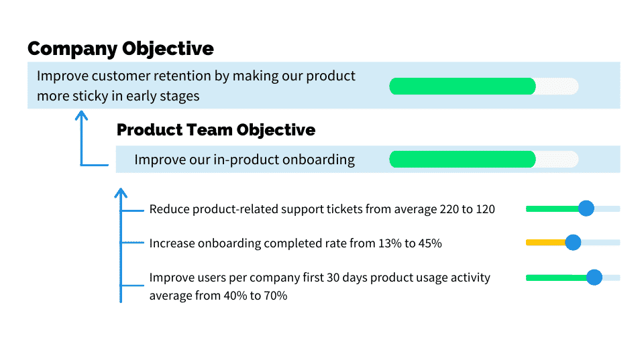Click unfilled end of Company Objective progress bar
Viewport: 644px width, 362px height.
557,86
